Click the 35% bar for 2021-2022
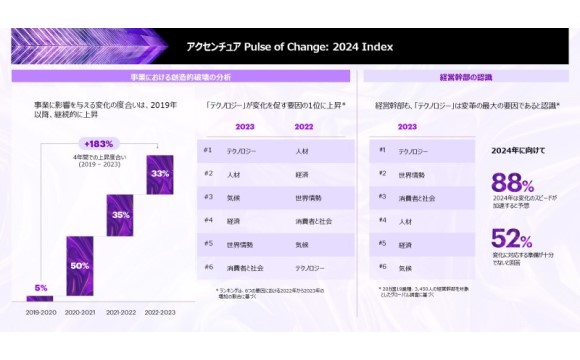Screen dimensions: 580x360 [x=120, y=215]
